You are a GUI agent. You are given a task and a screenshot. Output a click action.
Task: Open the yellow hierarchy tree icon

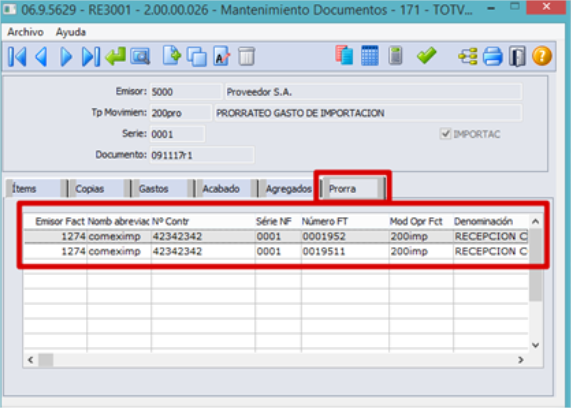coord(468,56)
